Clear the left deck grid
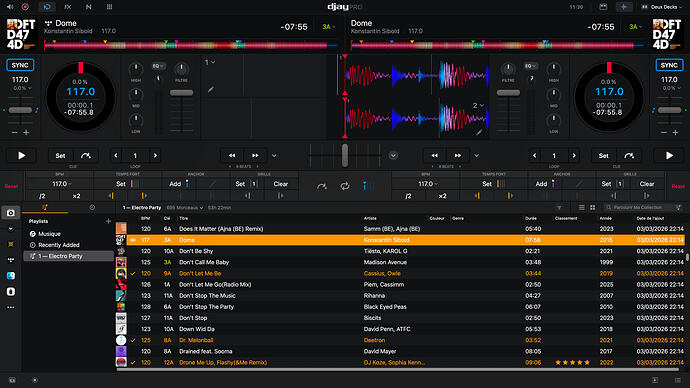690x388 pixels. [281, 184]
